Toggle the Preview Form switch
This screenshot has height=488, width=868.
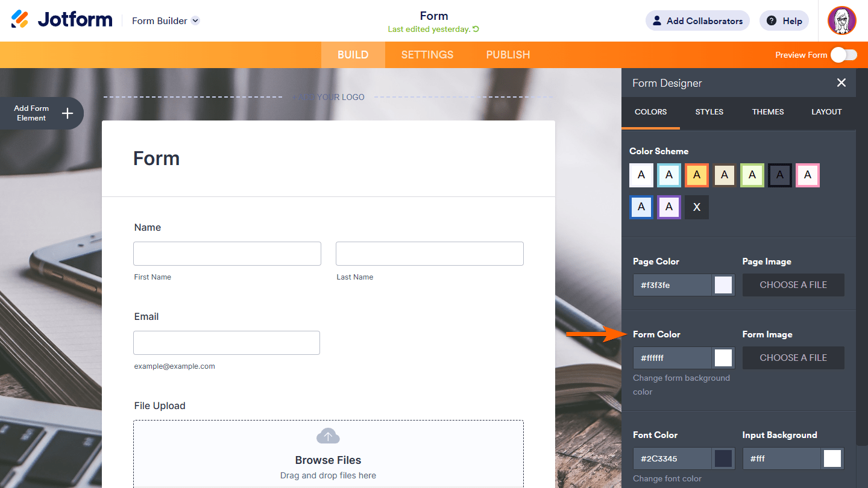[843, 55]
